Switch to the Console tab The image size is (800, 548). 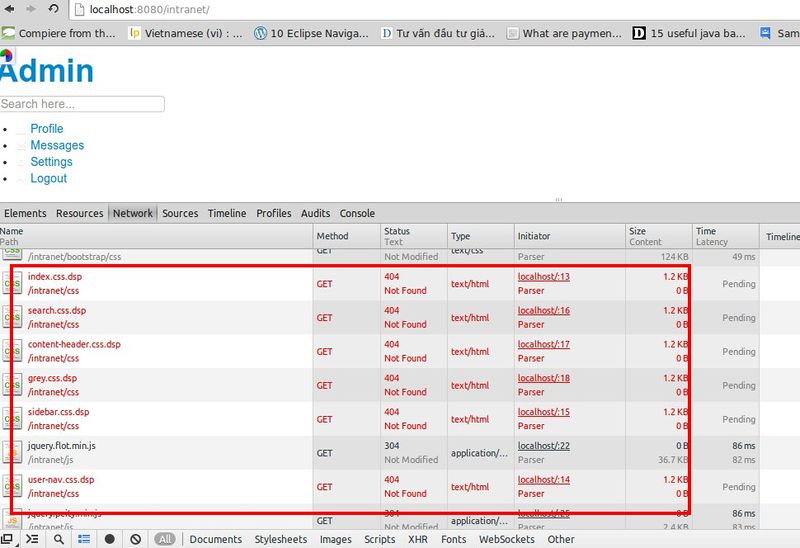(x=357, y=213)
